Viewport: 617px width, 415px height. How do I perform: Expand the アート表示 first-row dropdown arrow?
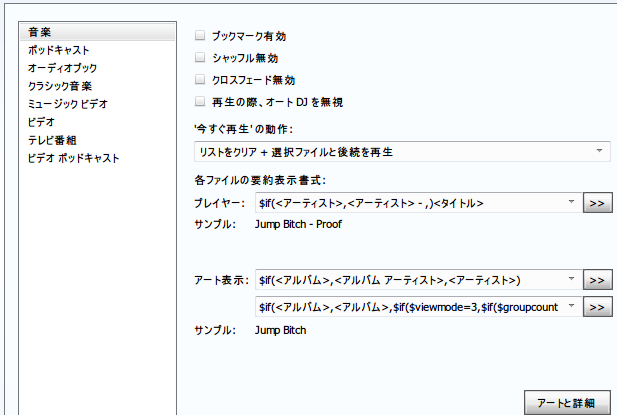pyautogui.click(x=570, y=279)
